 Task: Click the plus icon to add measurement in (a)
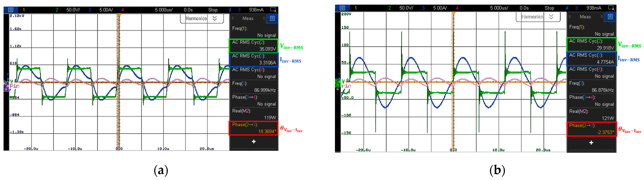pos(254,141)
